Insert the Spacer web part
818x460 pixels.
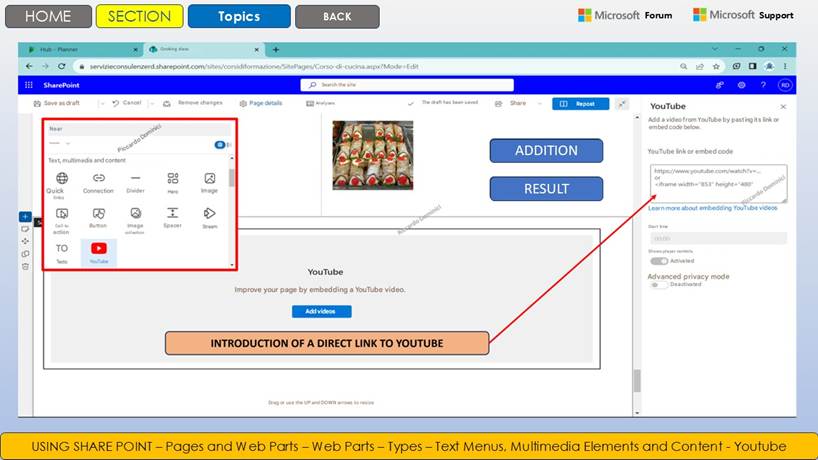173,213
